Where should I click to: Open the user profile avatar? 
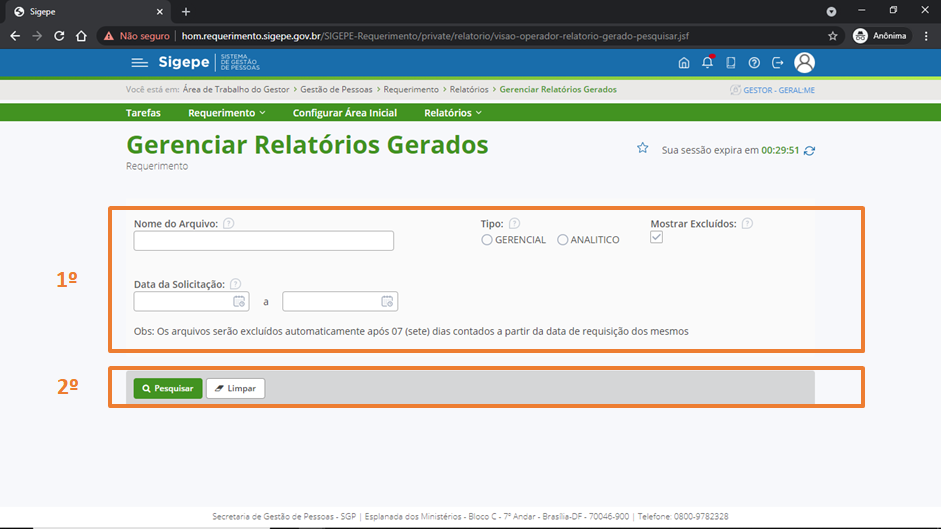(x=804, y=62)
